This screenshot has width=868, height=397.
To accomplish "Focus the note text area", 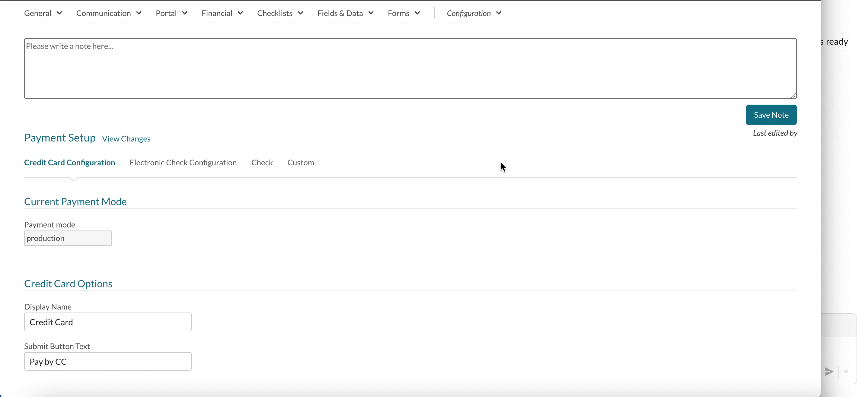I will click(x=410, y=68).
